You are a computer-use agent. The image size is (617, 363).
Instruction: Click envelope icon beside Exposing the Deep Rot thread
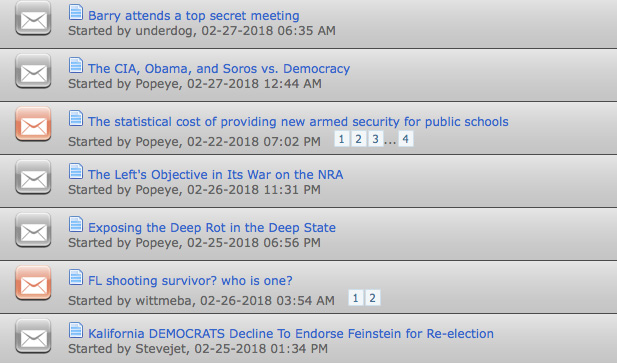pyautogui.click(x=33, y=230)
